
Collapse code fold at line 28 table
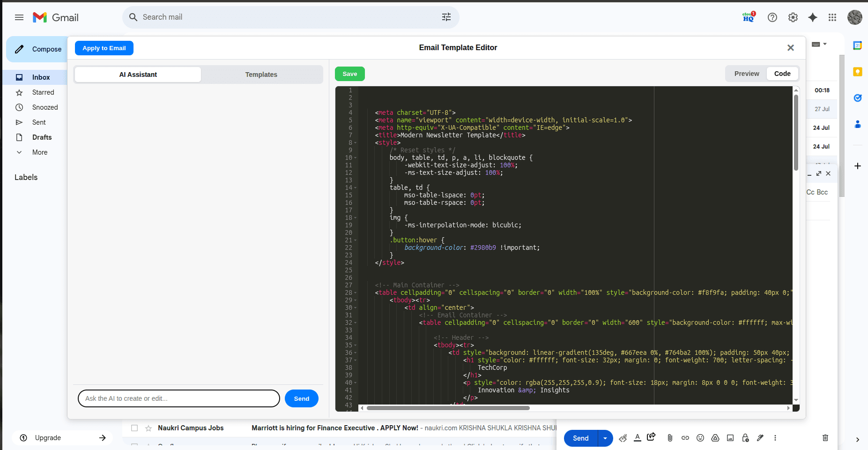[356, 292]
